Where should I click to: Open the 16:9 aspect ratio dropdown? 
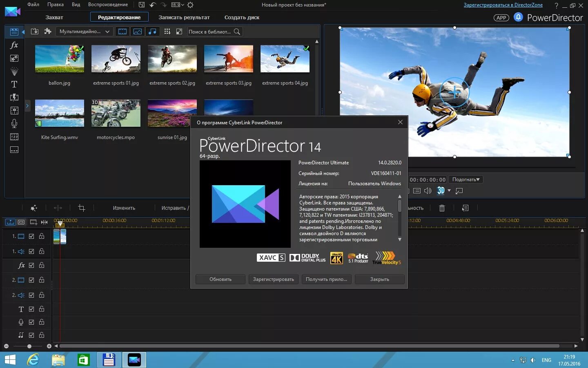(178, 5)
